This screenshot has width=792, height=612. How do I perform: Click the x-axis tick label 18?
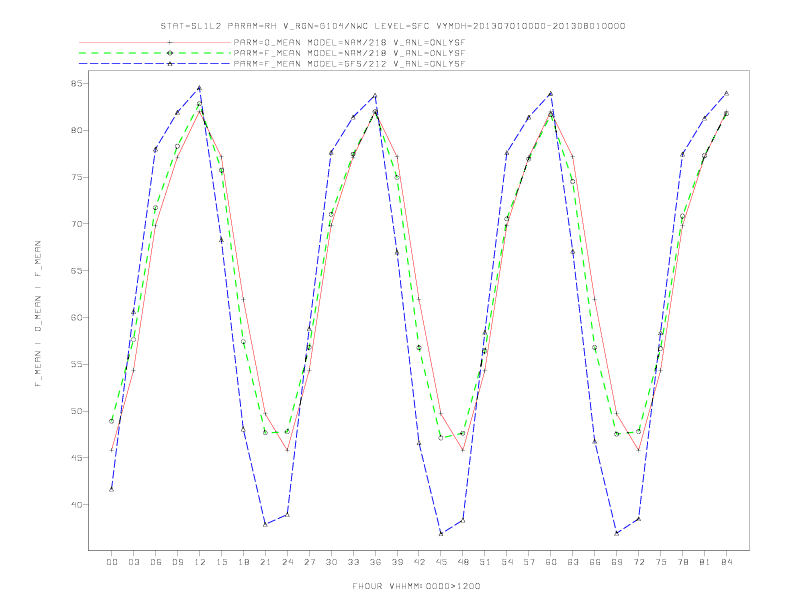point(243,562)
